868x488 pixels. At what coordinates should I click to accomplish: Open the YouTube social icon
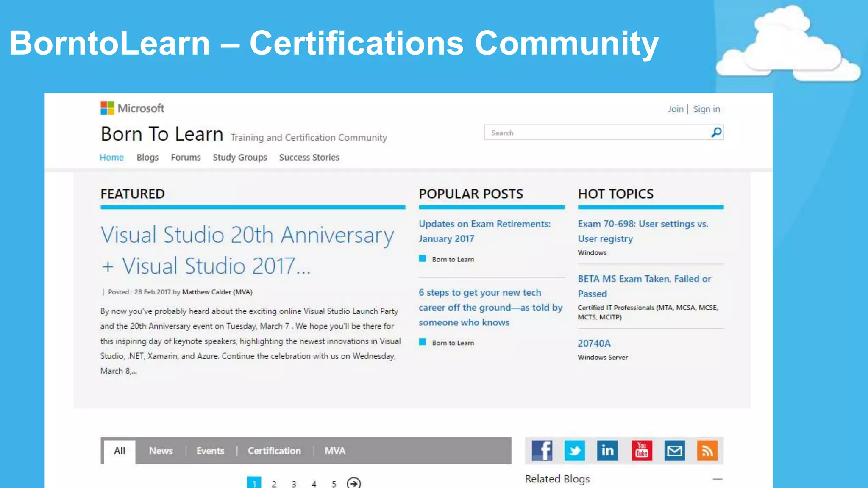pyautogui.click(x=642, y=450)
